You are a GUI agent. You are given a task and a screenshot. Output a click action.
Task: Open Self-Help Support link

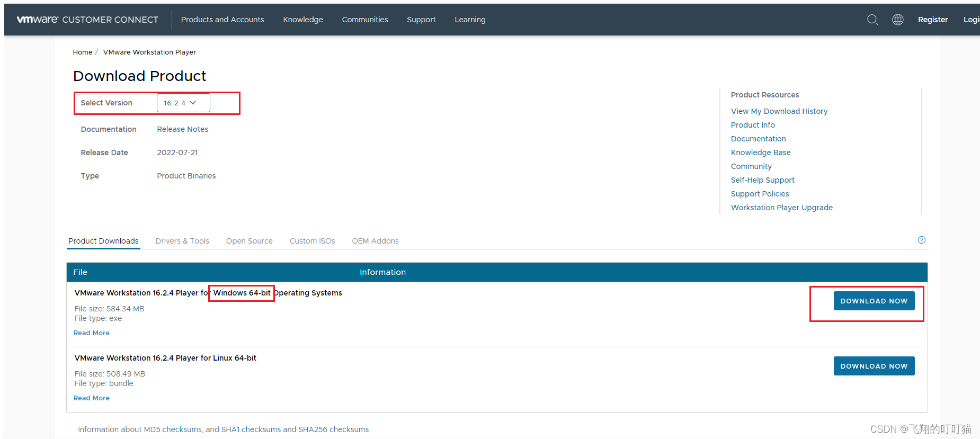(763, 180)
